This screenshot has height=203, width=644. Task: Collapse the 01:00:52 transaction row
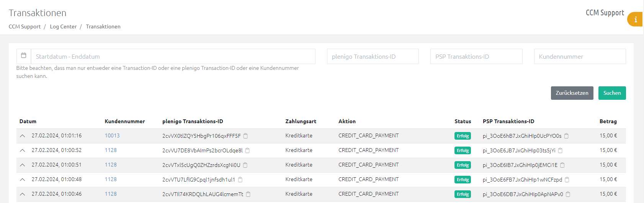pyautogui.click(x=23, y=150)
